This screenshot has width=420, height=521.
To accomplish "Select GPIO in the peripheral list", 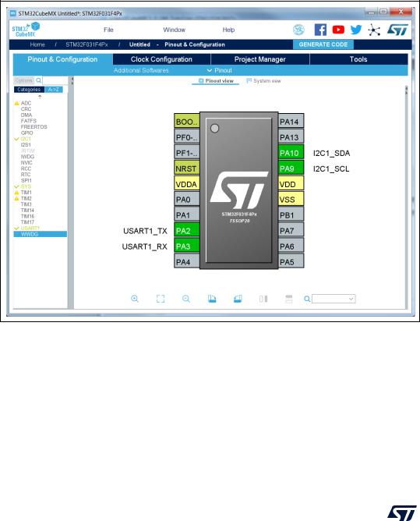I will point(27,133).
